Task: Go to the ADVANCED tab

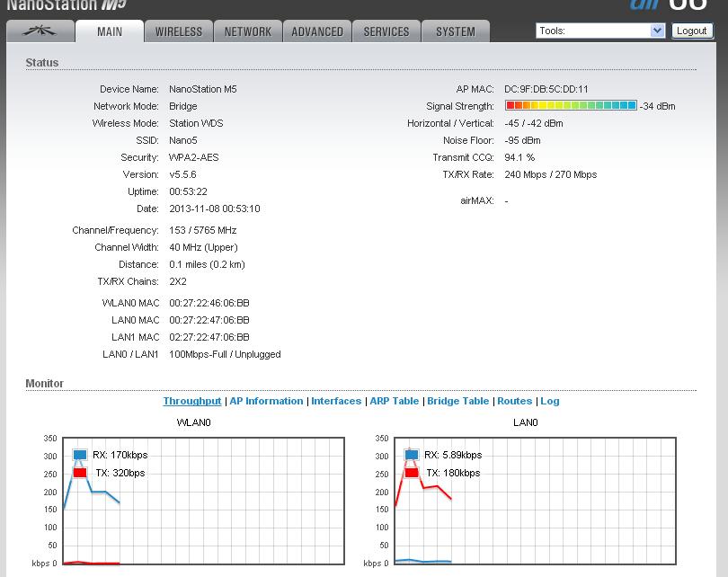Action: pyautogui.click(x=317, y=31)
